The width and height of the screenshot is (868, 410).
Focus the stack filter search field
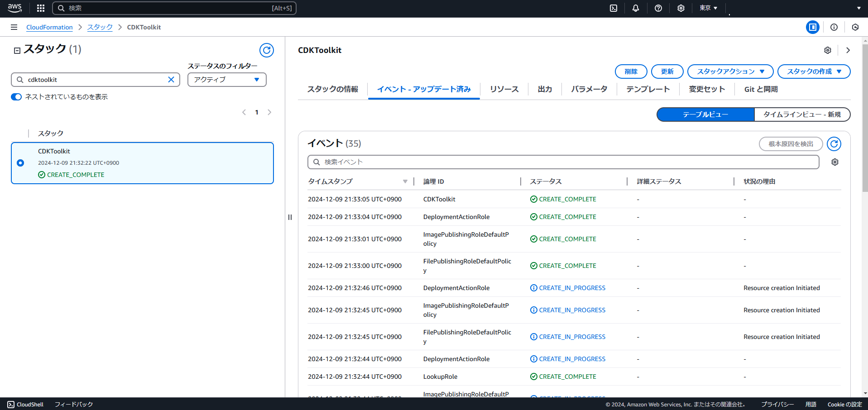(x=96, y=80)
